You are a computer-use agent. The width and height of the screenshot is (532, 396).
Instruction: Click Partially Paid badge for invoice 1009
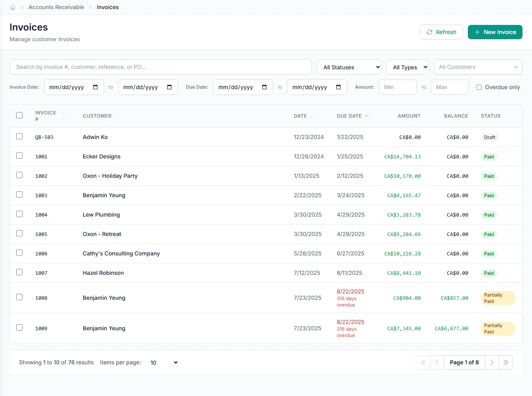pyautogui.click(x=498, y=329)
